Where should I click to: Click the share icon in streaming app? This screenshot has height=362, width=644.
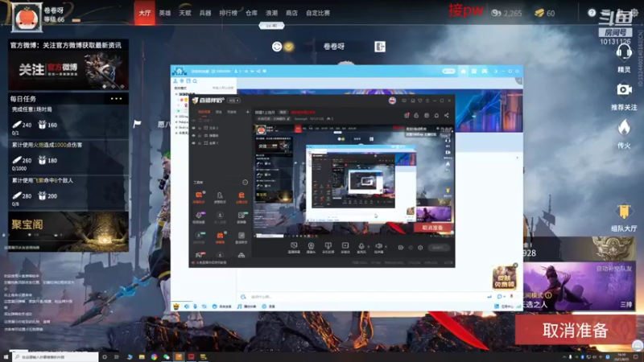click(x=447, y=115)
